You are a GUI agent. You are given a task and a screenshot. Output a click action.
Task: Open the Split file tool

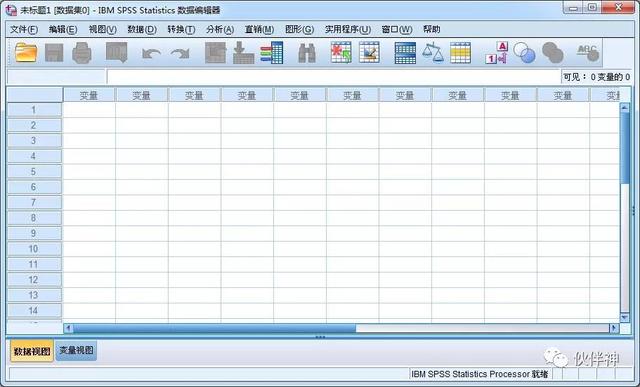click(405, 53)
